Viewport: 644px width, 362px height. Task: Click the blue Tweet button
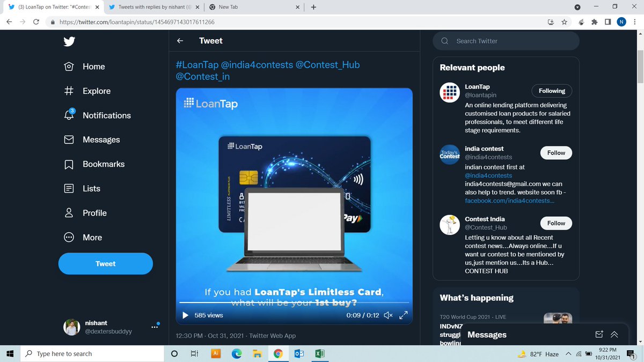pyautogui.click(x=105, y=263)
